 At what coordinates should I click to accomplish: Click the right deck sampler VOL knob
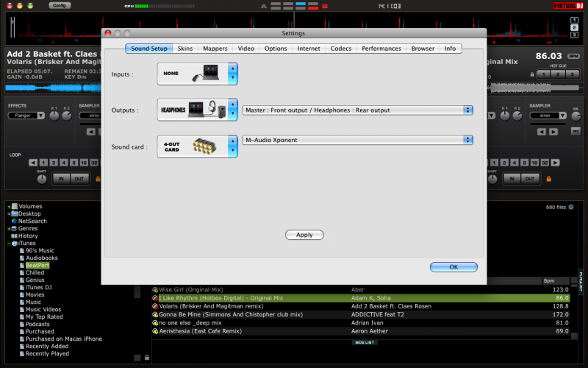[576, 116]
